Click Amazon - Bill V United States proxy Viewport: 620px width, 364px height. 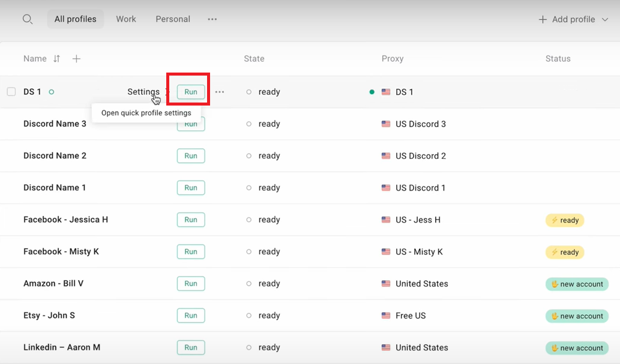point(421,284)
